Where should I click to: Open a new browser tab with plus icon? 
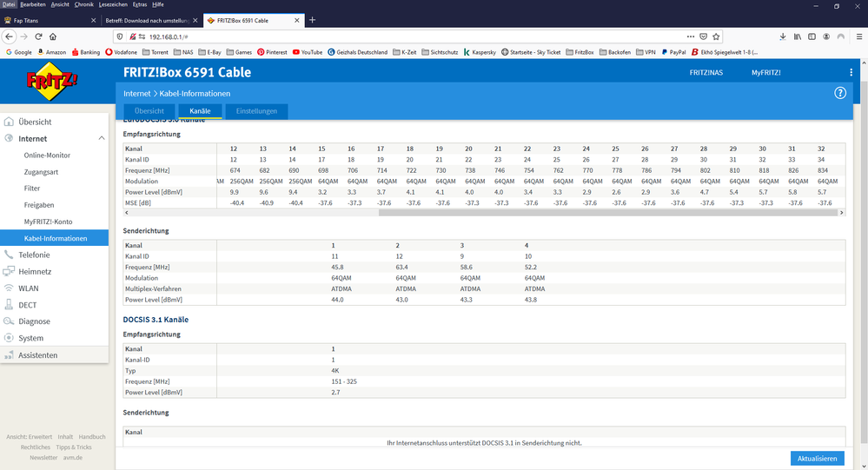click(312, 20)
